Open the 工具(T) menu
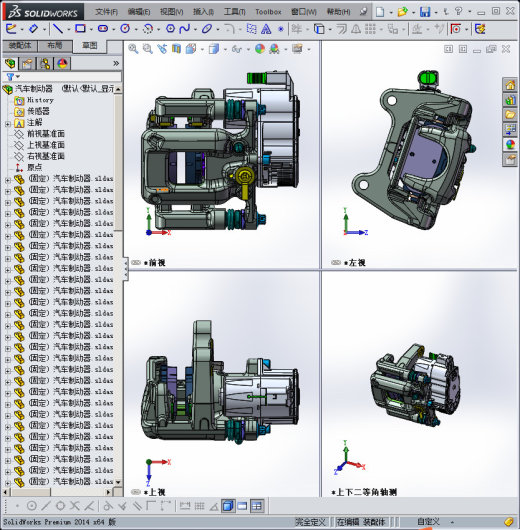 coord(234,12)
